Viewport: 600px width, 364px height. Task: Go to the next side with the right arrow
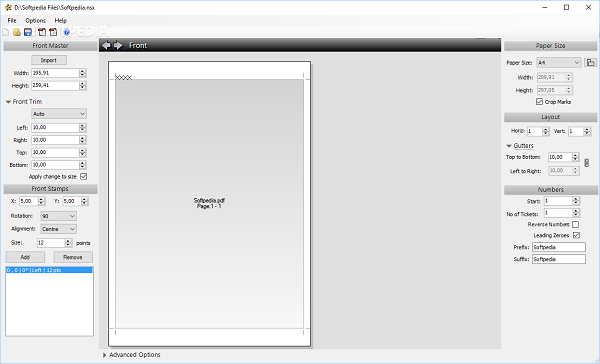118,45
